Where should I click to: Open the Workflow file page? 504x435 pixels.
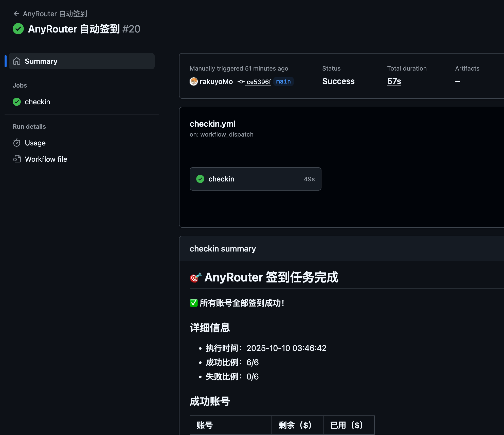tap(46, 159)
